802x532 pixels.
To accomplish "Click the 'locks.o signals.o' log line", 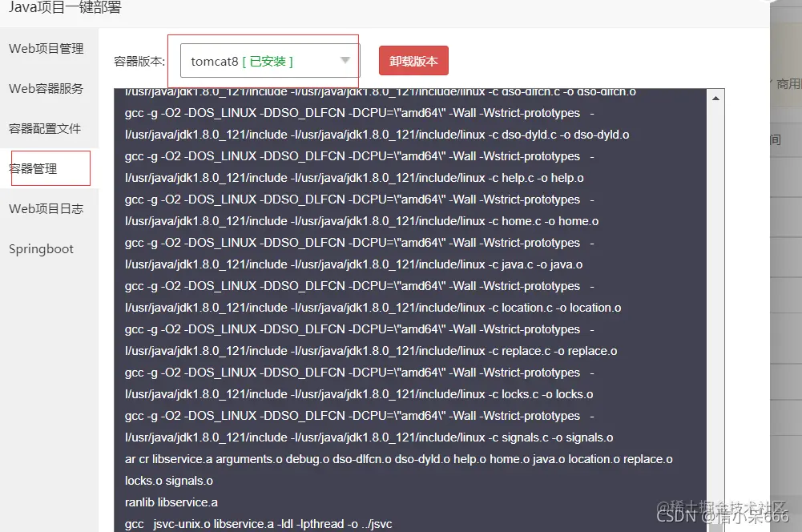I will (x=169, y=481).
